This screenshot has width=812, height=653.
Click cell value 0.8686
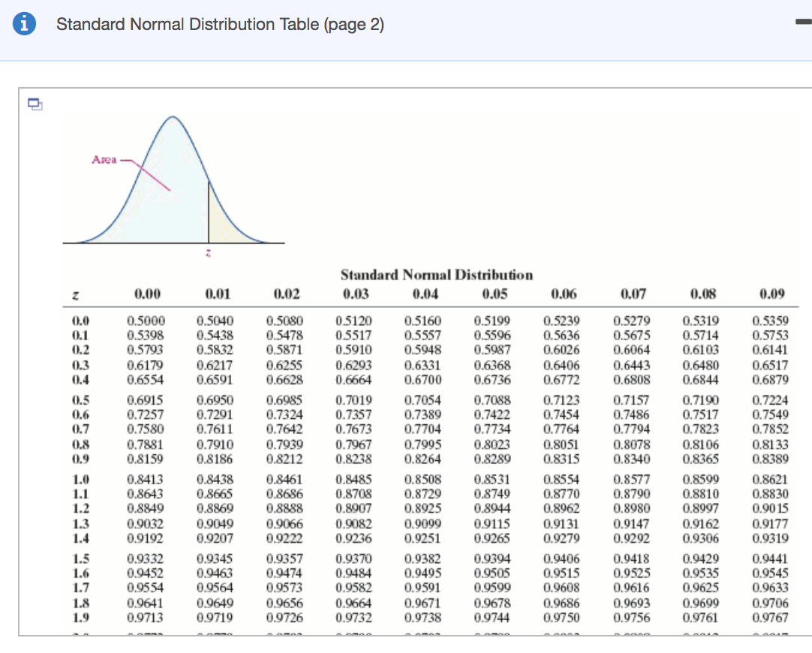pyautogui.click(x=285, y=494)
